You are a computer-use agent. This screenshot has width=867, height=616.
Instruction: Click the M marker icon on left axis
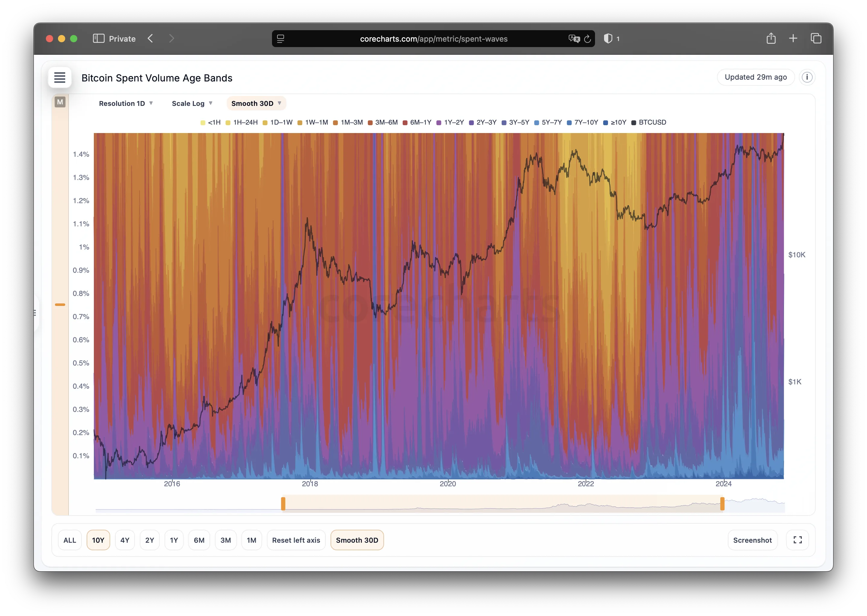60,102
